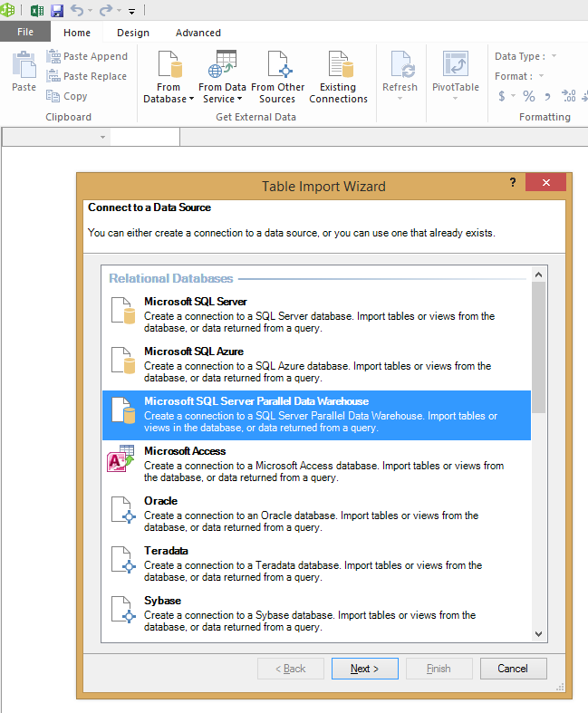This screenshot has width=588, height=713.
Task: Select the Microsoft Access data source icon
Action: coord(121,459)
